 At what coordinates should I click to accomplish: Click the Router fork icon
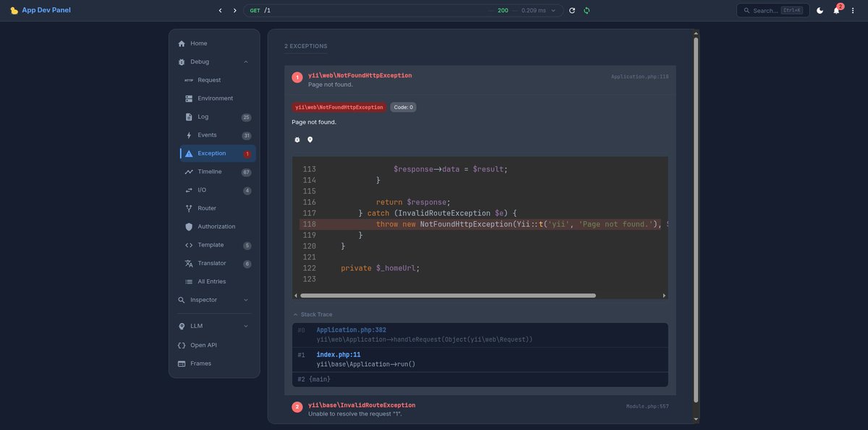pos(189,208)
